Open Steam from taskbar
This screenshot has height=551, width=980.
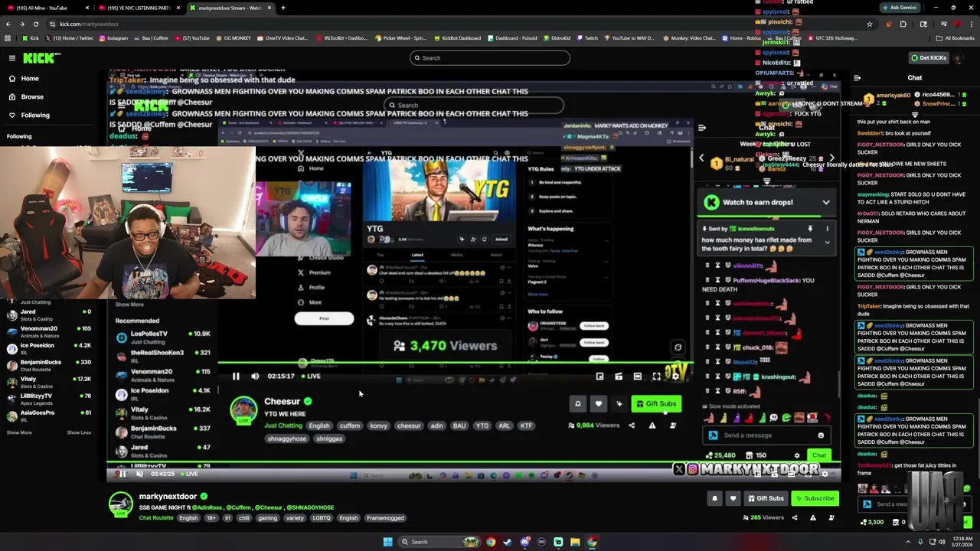coord(507,542)
